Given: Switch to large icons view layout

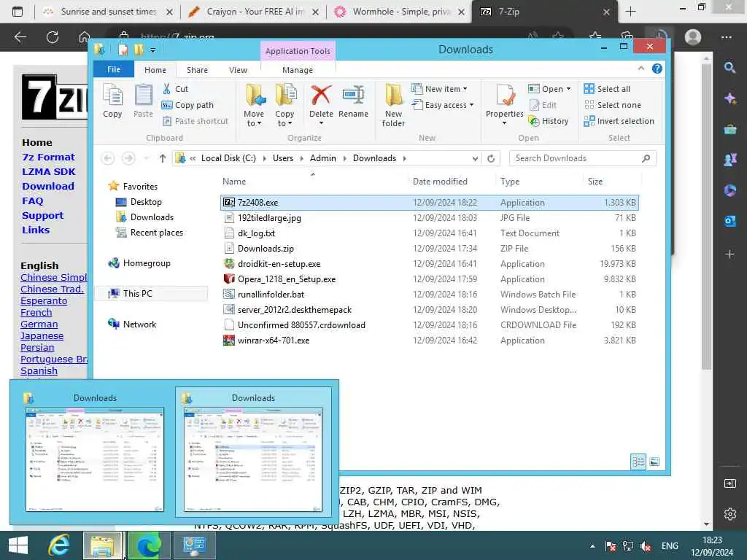Looking at the screenshot, I should [x=654, y=462].
